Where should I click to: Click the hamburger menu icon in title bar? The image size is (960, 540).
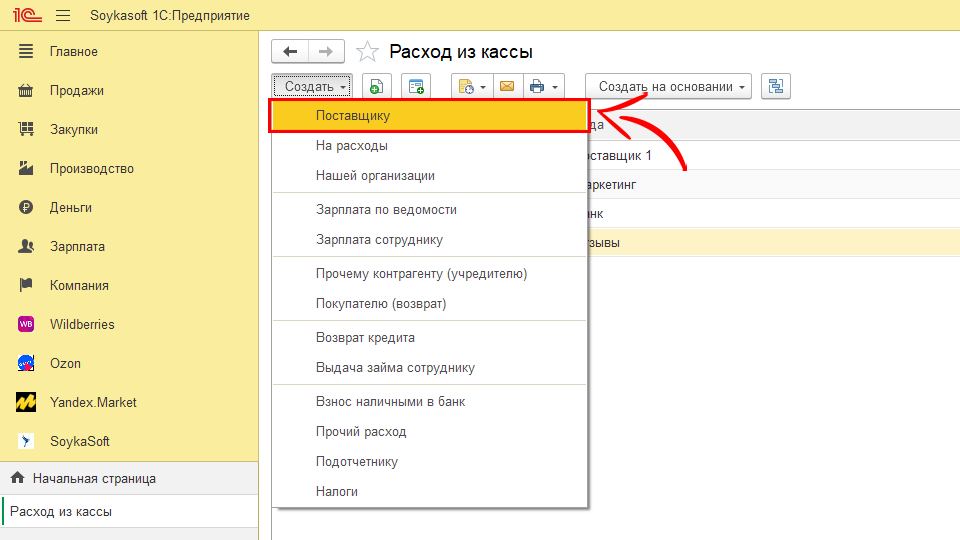pyautogui.click(x=63, y=16)
